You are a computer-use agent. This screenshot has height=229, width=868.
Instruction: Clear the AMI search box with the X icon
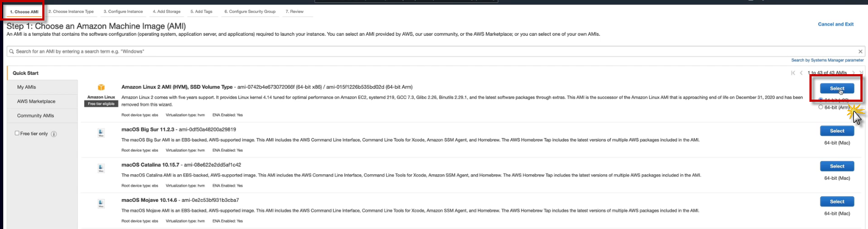coord(860,51)
